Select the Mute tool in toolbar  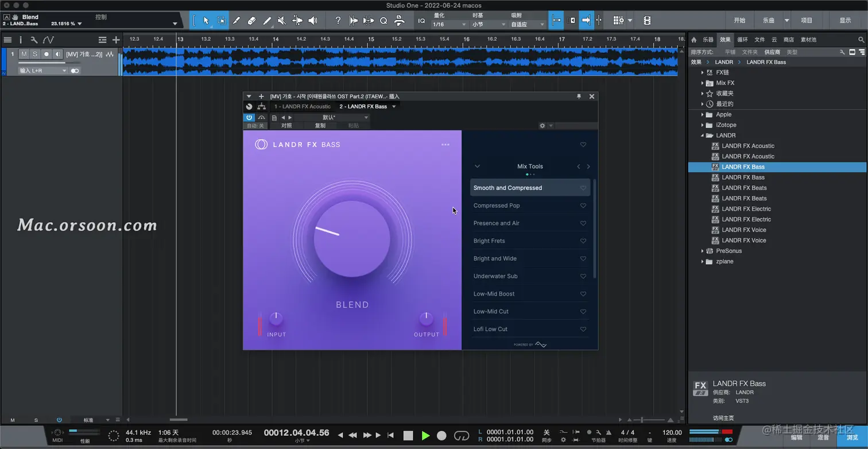point(282,21)
